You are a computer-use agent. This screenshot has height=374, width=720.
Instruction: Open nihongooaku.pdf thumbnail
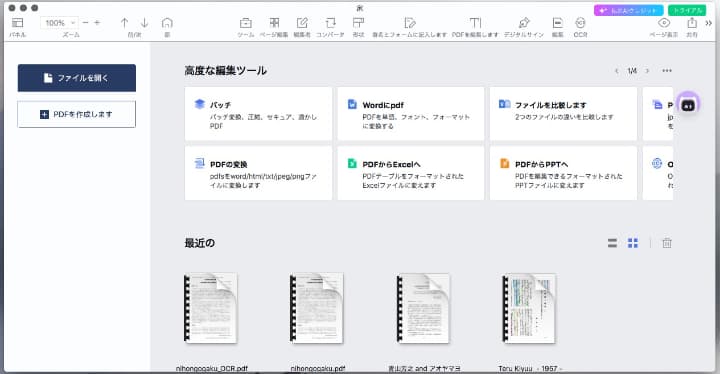tap(316, 308)
